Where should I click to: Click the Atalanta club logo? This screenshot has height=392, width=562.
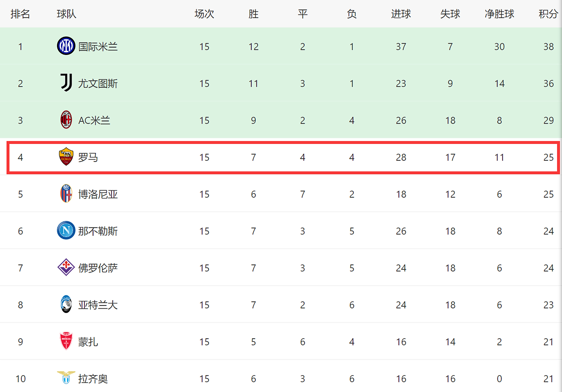pos(66,304)
